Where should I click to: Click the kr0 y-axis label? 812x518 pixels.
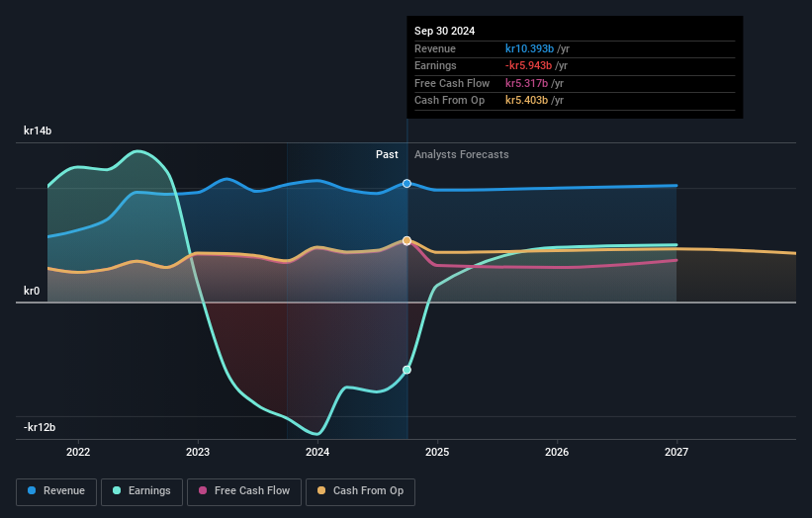(32, 291)
